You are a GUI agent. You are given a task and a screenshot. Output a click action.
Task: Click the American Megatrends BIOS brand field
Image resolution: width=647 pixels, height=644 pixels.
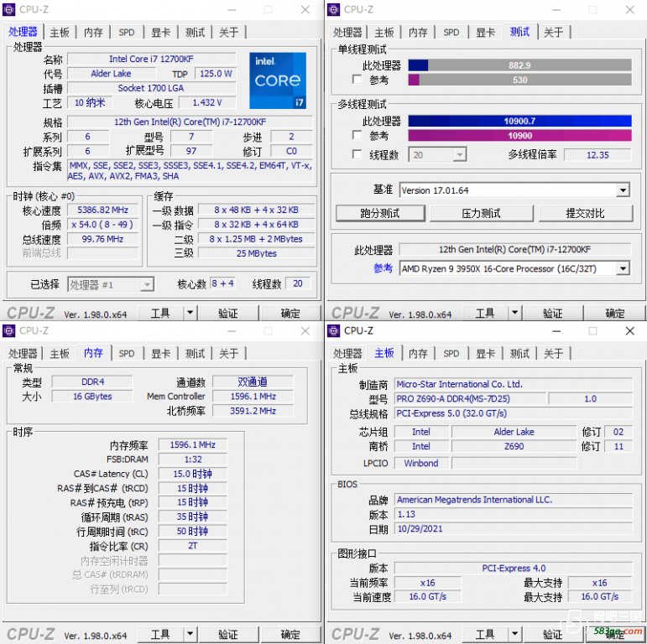[x=514, y=500]
